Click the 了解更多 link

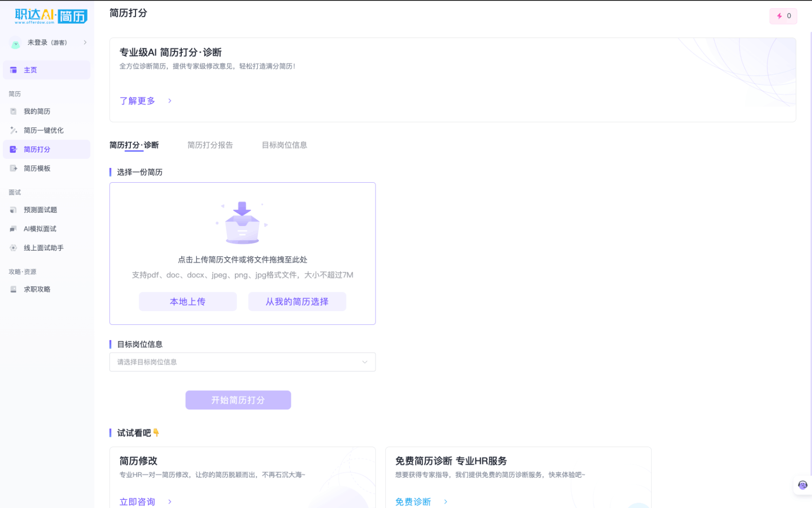pyautogui.click(x=138, y=101)
